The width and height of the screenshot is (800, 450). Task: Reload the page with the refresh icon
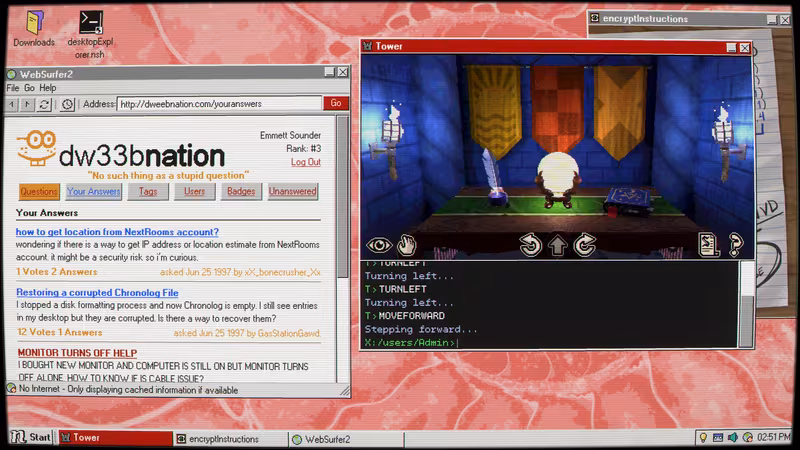44,105
